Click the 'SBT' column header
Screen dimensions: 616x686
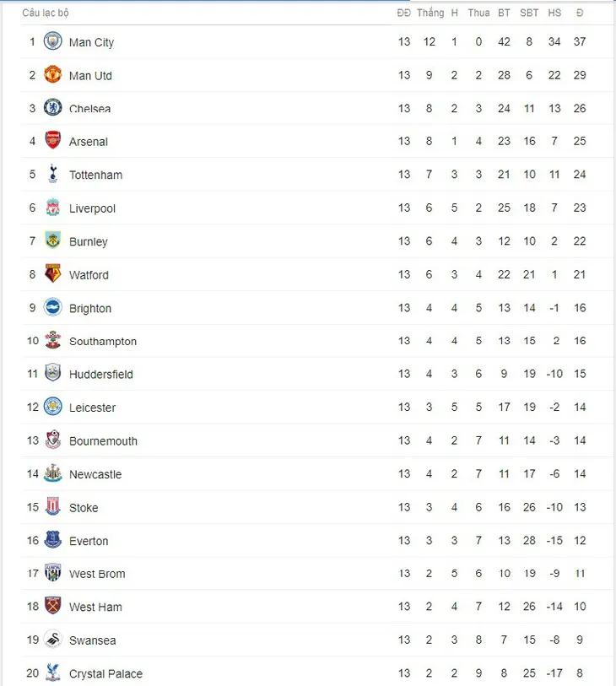tap(529, 13)
